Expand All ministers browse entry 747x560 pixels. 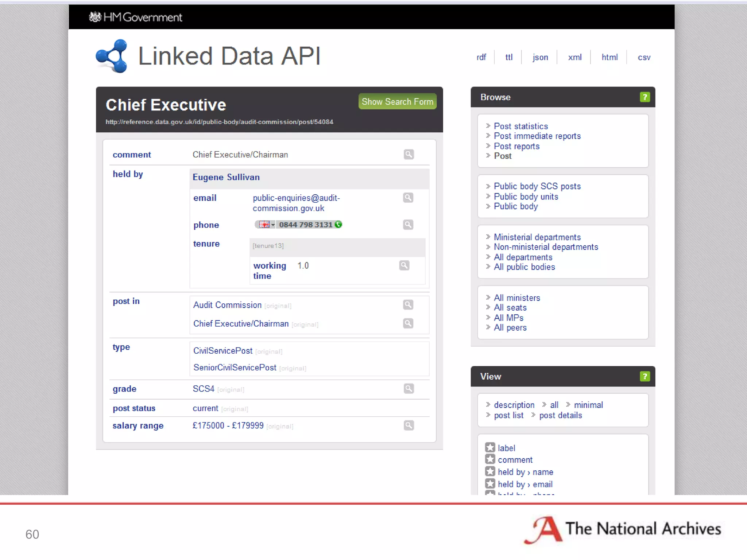516,298
